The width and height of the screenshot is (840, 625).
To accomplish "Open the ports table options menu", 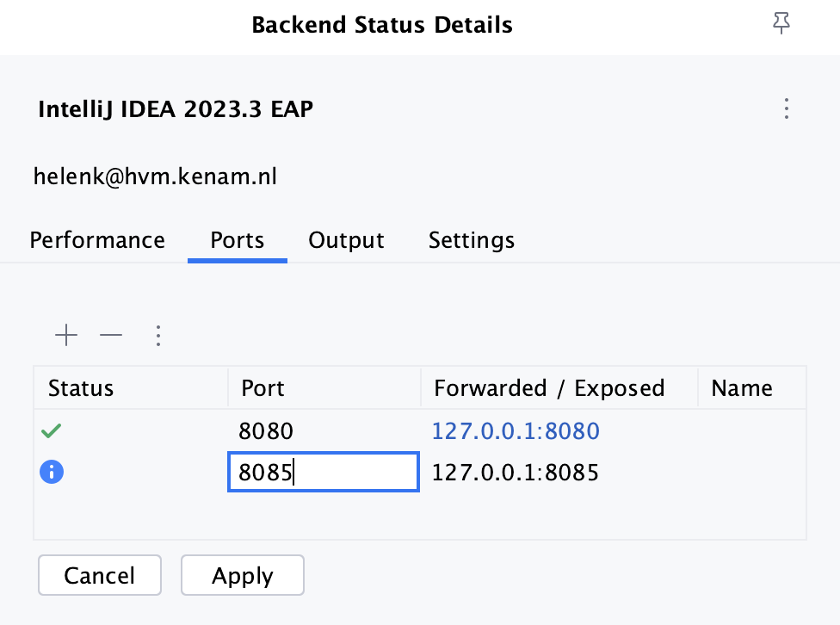I will (158, 336).
